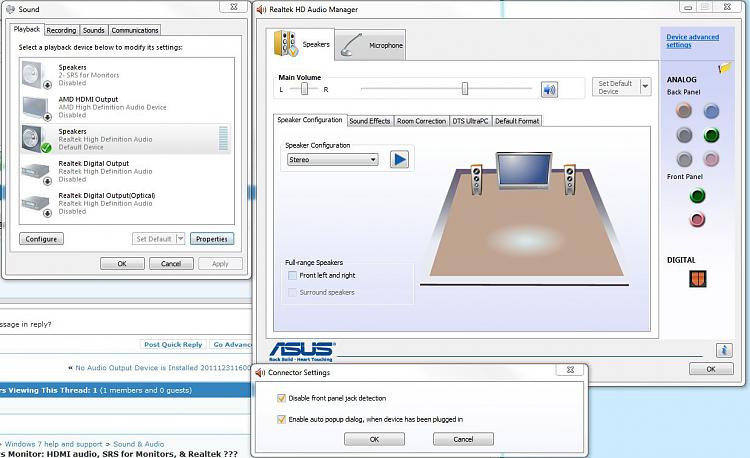750x458 pixels.
Task: Expand the Set Default Device dropdown arrow
Action: tap(645, 87)
